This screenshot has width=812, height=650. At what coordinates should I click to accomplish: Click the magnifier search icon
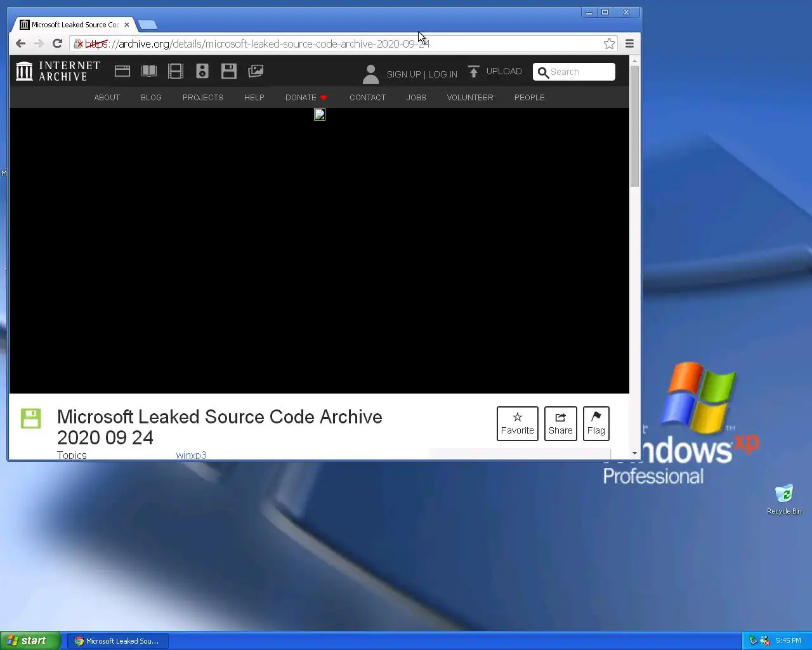543,72
